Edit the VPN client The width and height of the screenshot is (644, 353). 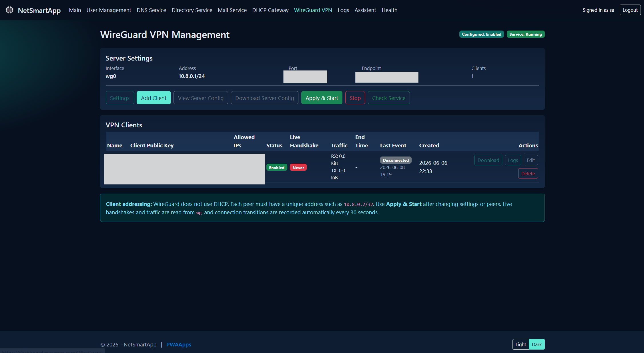531,160
